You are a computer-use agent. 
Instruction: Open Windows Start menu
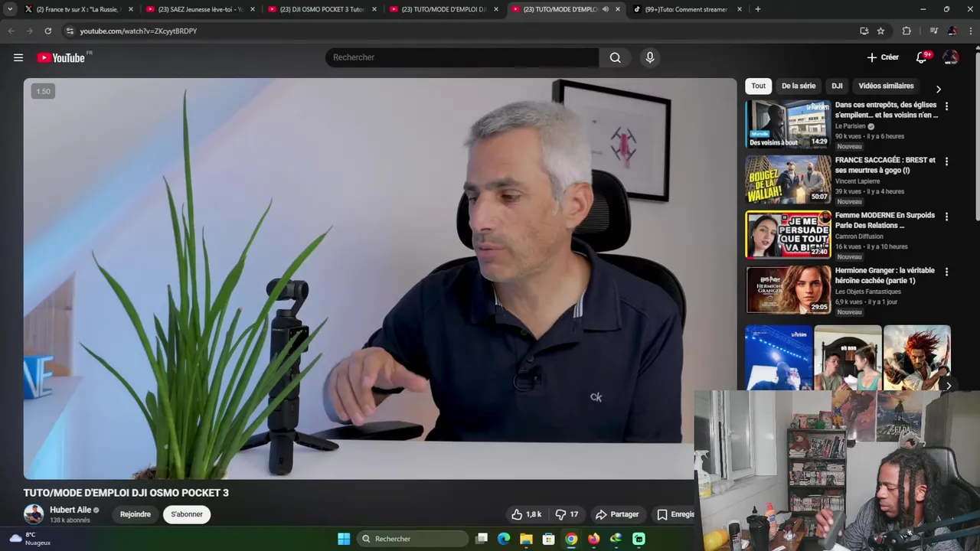(344, 539)
